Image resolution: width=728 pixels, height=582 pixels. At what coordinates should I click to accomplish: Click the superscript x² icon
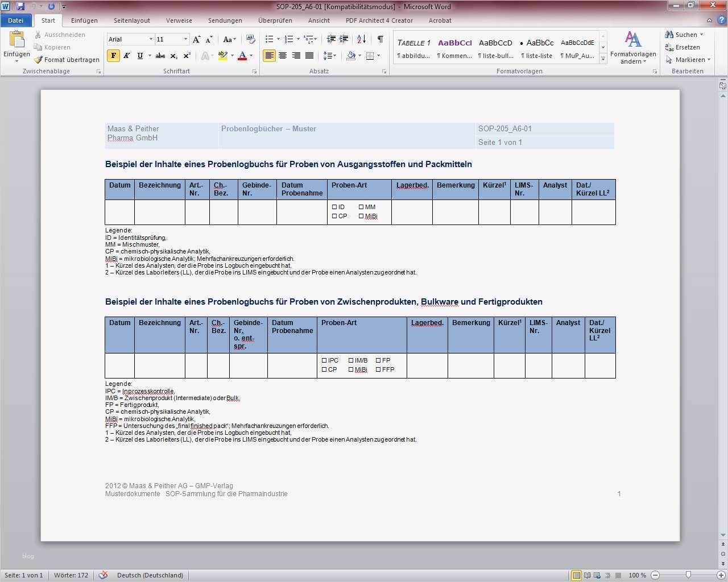pyautogui.click(x=187, y=56)
